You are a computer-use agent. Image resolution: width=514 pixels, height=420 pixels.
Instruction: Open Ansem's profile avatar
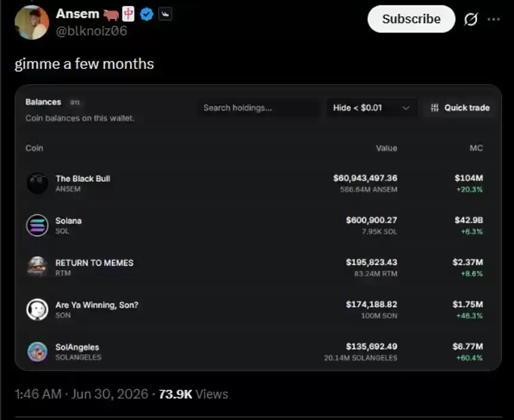tap(32, 23)
